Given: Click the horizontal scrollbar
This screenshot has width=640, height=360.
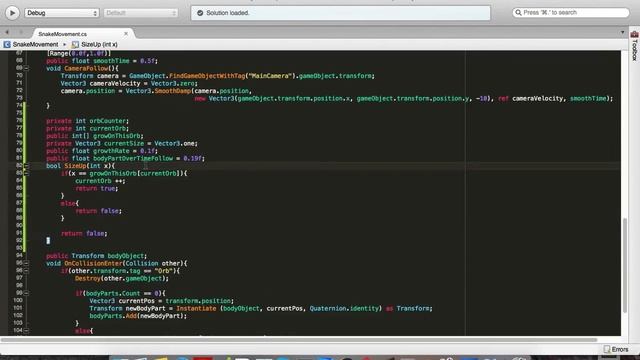Looking at the screenshot, I should click(299, 340).
